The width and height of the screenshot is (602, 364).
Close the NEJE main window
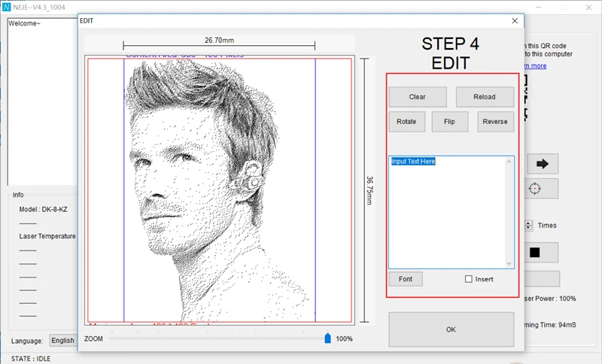coord(588,8)
